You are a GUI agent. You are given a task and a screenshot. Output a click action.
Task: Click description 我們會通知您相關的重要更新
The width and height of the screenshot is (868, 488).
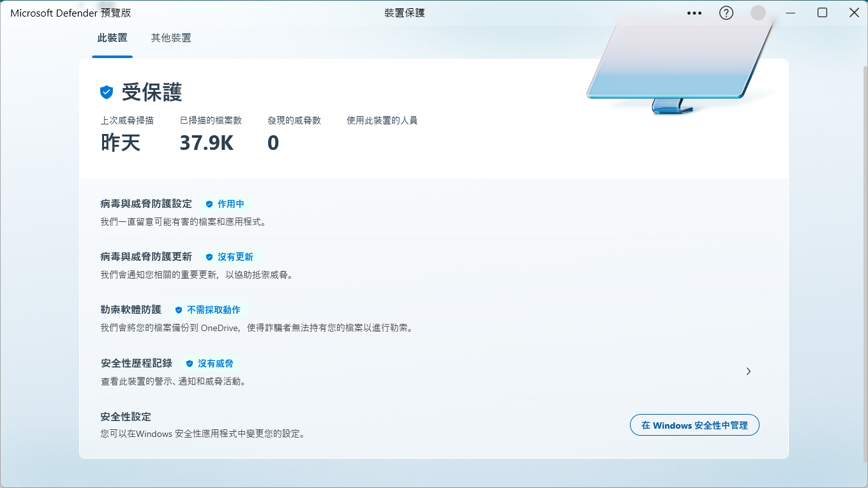197,275
